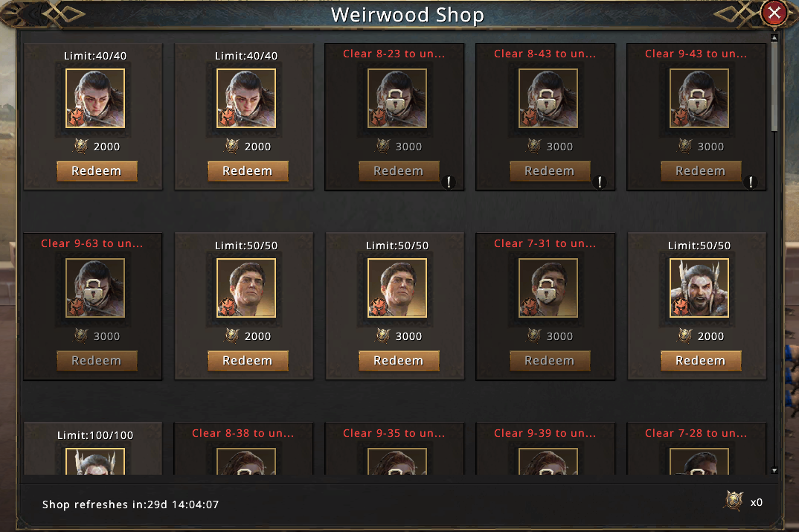Click the weirwood currency icon at bottom right

734,501
